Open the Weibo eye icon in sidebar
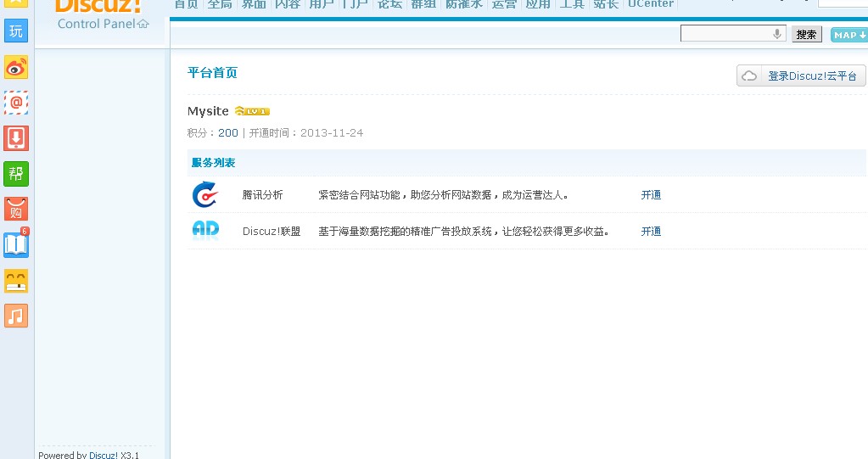868x459 pixels. pyautogui.click(x=16, y=68)
